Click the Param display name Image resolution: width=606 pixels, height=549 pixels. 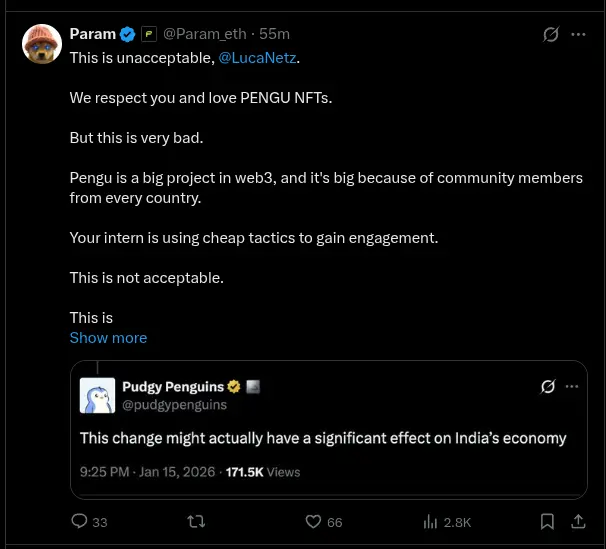tap(92, 34)
